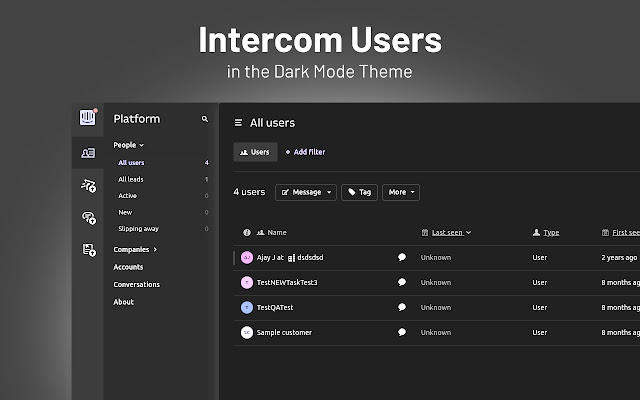Open the Intercom logo home icon
Screen dimensions: 640x400
point(87,118)
